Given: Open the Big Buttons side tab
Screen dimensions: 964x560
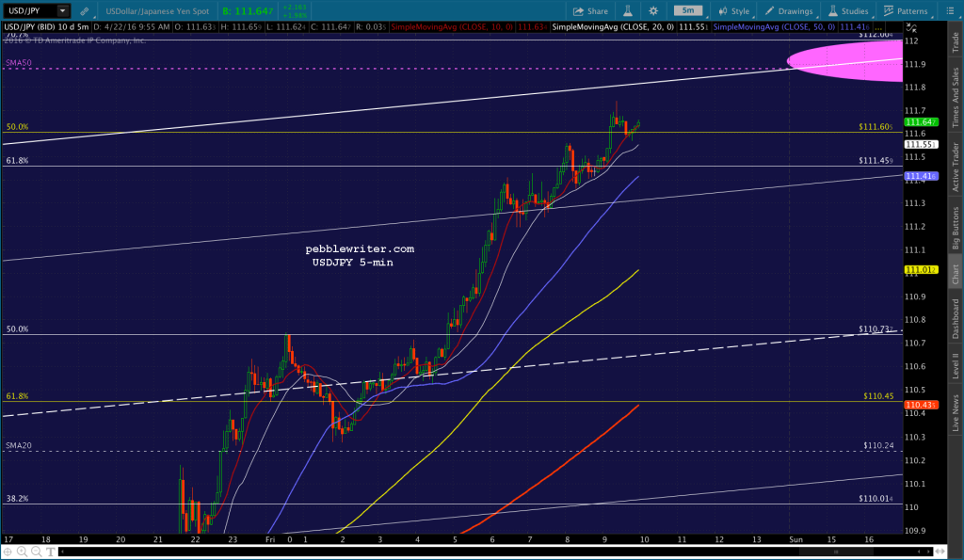Looking at the screenshot, I should [956, 228].
